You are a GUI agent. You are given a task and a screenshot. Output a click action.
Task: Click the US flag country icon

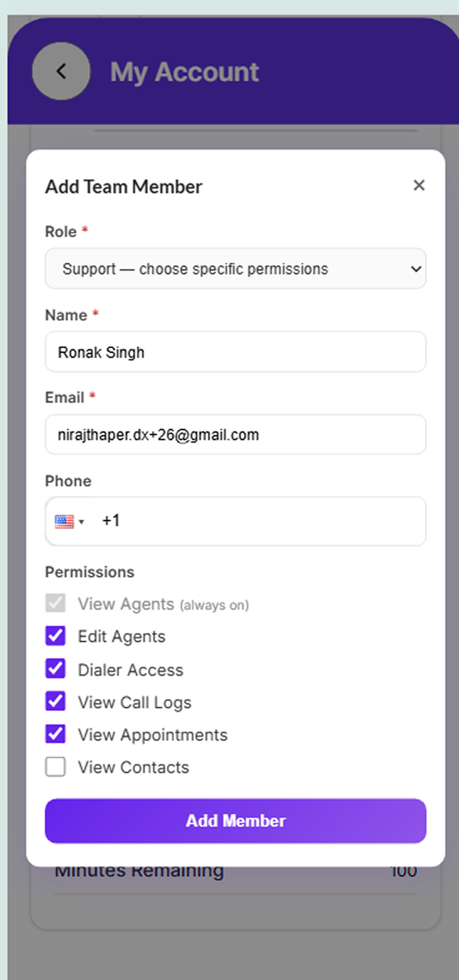(x=64, y=521)
